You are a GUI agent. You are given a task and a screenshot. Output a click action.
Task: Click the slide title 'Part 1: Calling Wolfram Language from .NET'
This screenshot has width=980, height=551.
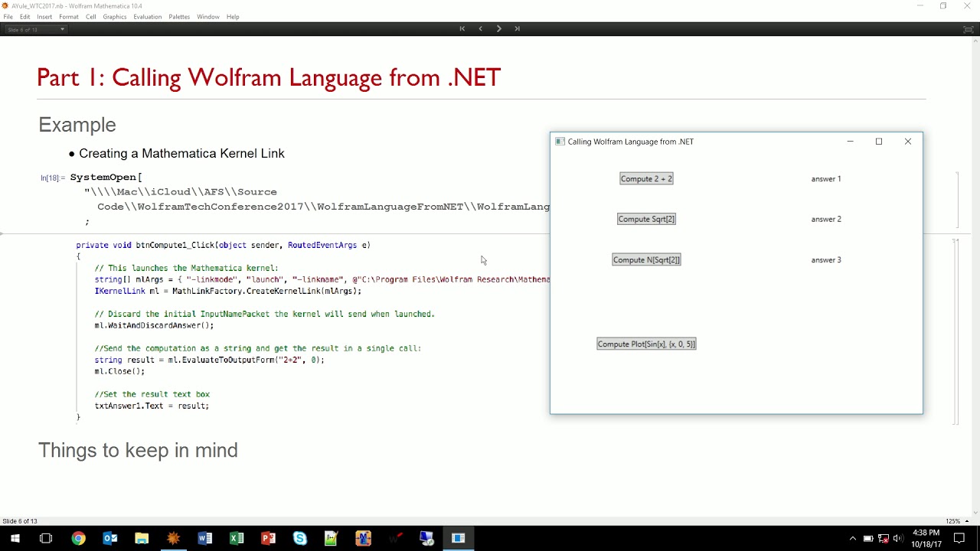[x=269, y=77]
